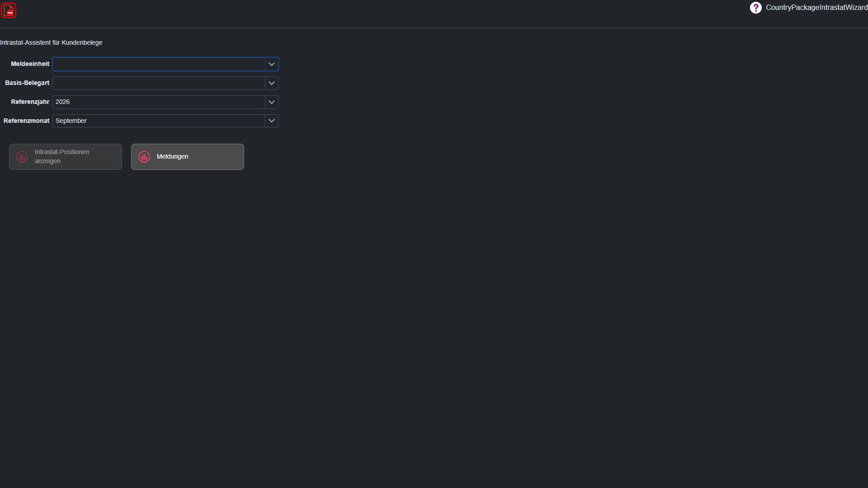Click the Referenzjahr field showing 2026

[159, 102]
